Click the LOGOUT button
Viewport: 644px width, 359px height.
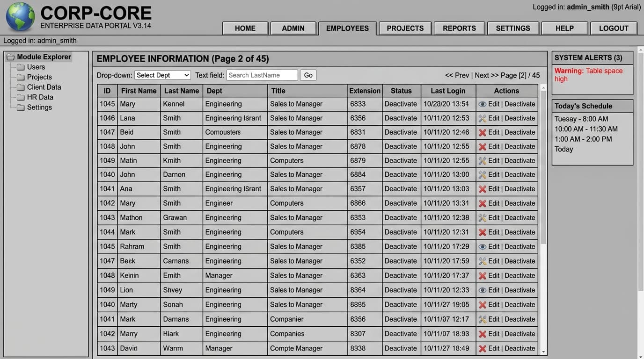pyautogui.click(x=614, y=28)
